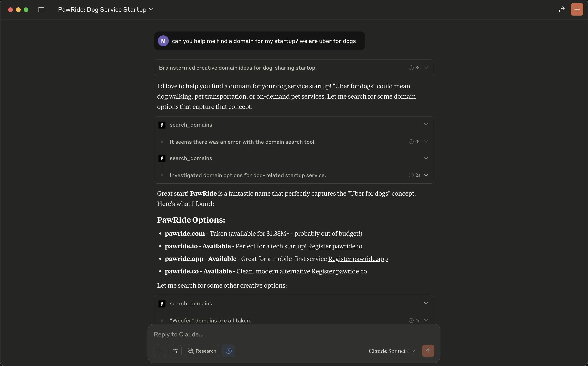Image resolution: width=588 pixels, height=366 pixels.
Task: Click the clock icon beside 1s
Action: 411,320
